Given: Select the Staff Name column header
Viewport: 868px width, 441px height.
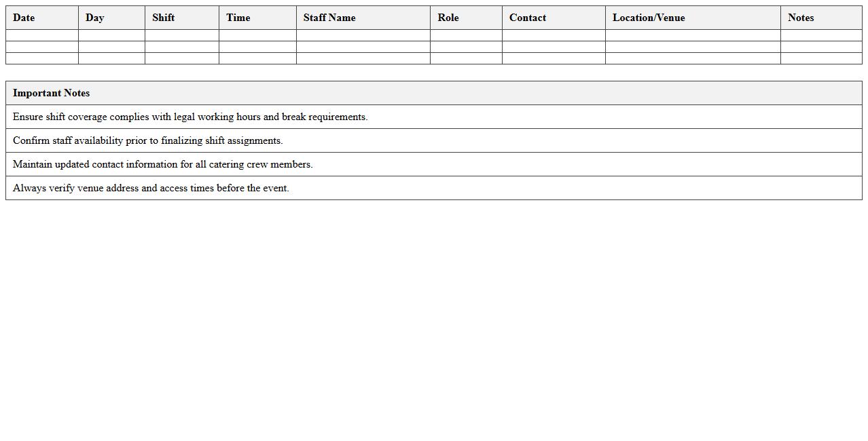Looking at the screenshot, I should (329, 18).
